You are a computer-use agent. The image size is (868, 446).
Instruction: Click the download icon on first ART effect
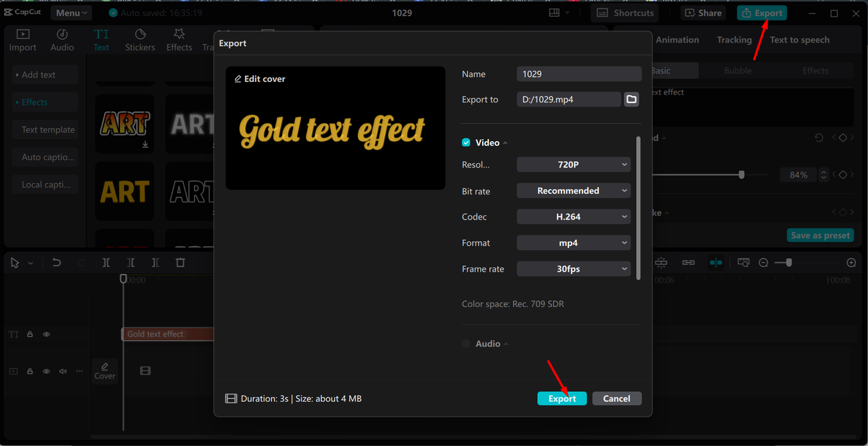point(145,144)
